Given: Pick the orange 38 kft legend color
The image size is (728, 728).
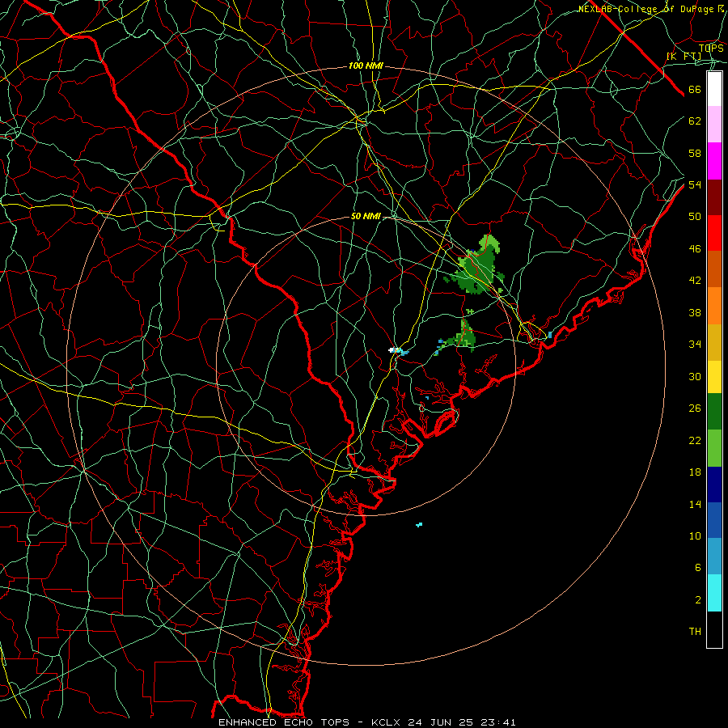Looking at the screenshot, I should (714, 306).
